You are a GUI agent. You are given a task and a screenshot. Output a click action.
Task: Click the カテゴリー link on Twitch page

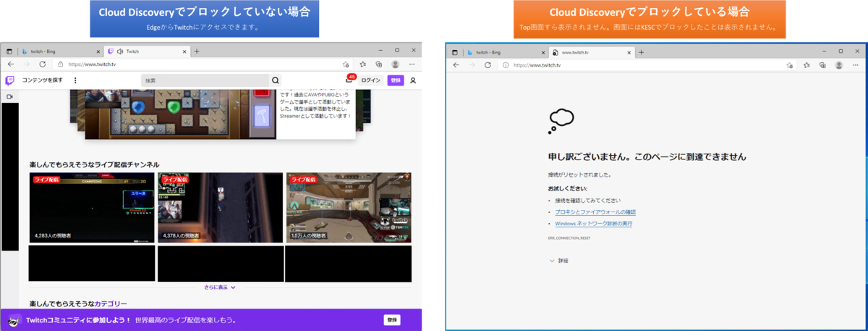click(111, 303)
